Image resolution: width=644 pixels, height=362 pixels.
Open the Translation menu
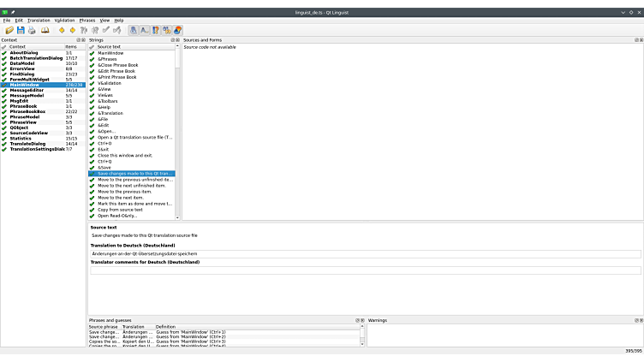39,20
